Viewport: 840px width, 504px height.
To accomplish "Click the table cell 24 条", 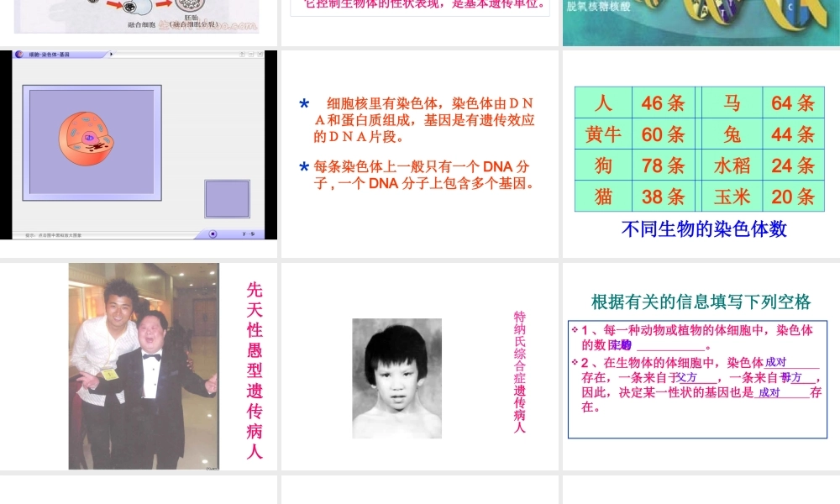I will click(x=794, y=165).
